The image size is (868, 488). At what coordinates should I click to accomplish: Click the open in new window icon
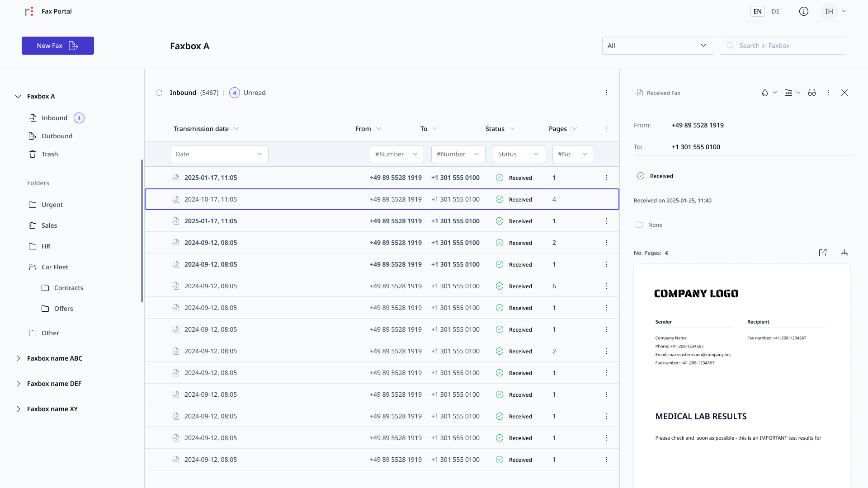click(x=823, y=253)
